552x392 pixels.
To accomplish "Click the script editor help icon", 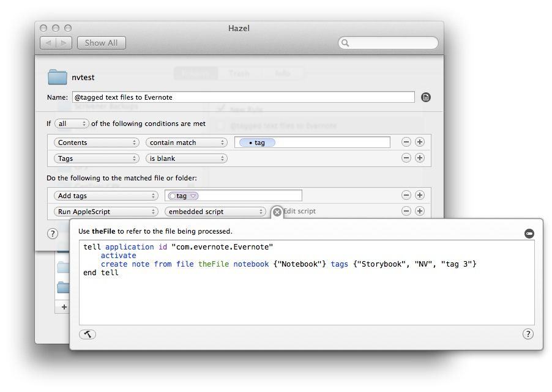I will [x=528, y=334].
